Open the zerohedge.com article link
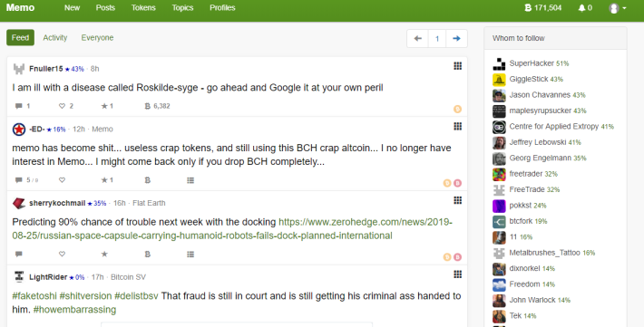The height and width of the screenshot is (327, 644). point(232,229)
